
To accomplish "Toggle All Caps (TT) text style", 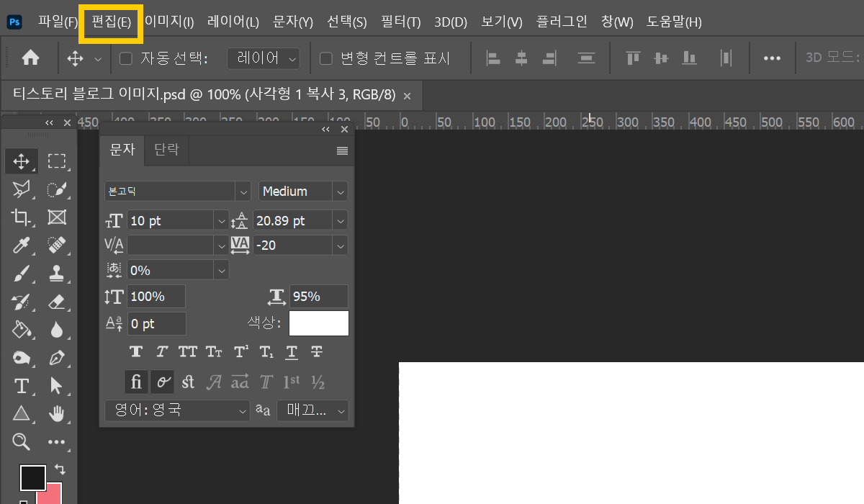I will (188, 352).
